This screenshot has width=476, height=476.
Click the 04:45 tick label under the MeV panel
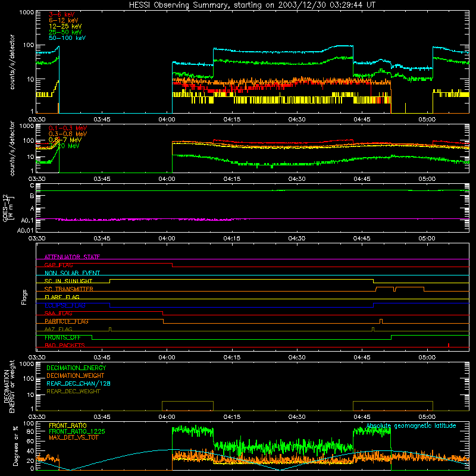coord(362,179)
